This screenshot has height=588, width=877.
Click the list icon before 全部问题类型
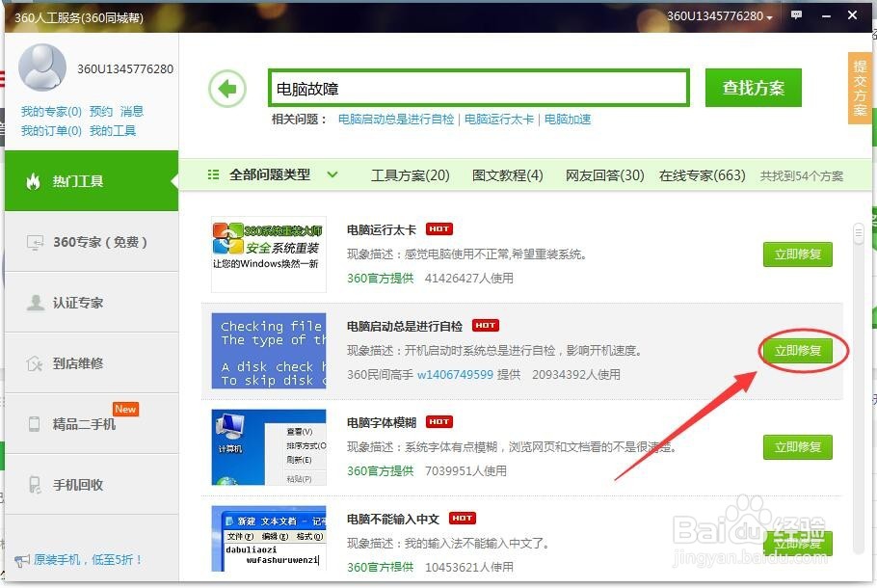pos(213,174)
